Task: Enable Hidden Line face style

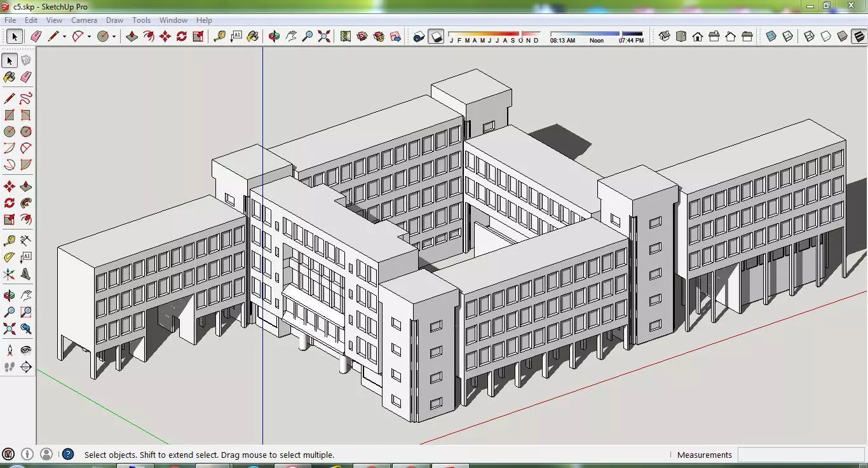Action: coord(826,36)
